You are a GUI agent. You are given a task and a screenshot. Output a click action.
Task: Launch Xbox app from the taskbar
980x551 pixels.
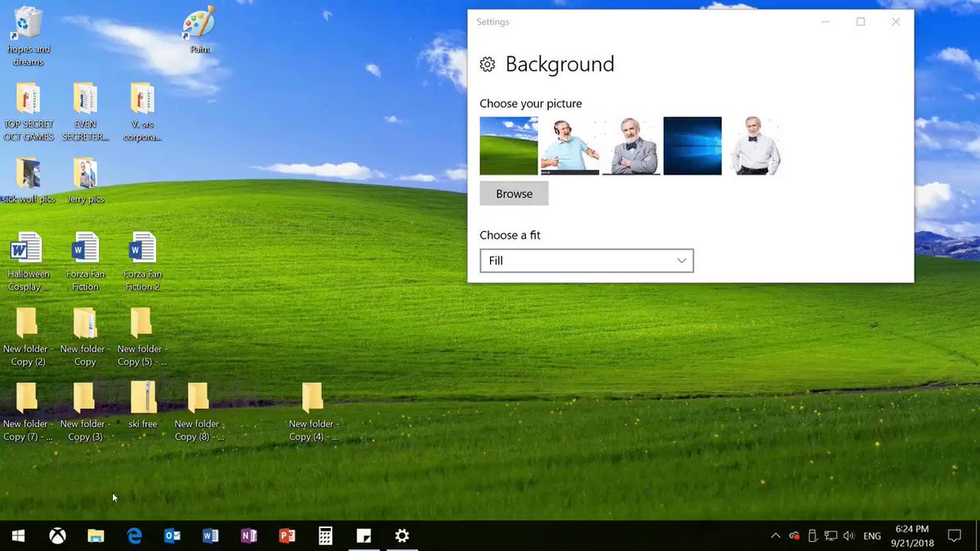pyautogui.click(x=58, y=536)
